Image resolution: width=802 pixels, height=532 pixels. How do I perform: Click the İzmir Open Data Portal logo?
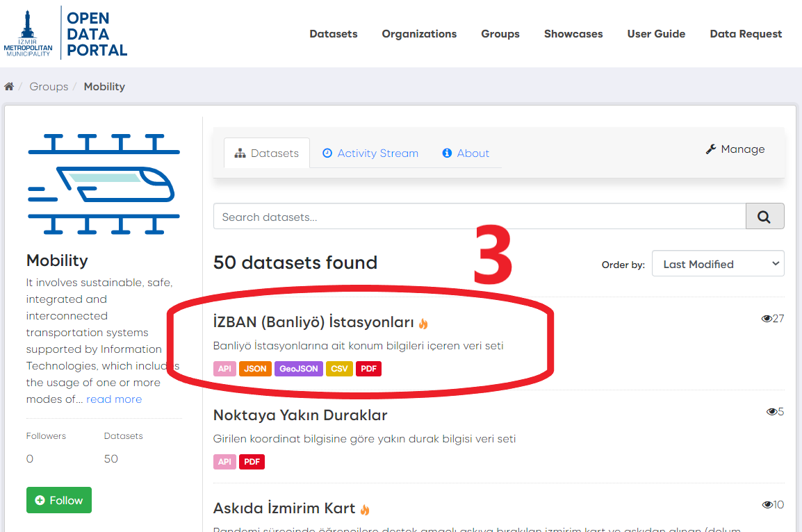tap(66, 33)
